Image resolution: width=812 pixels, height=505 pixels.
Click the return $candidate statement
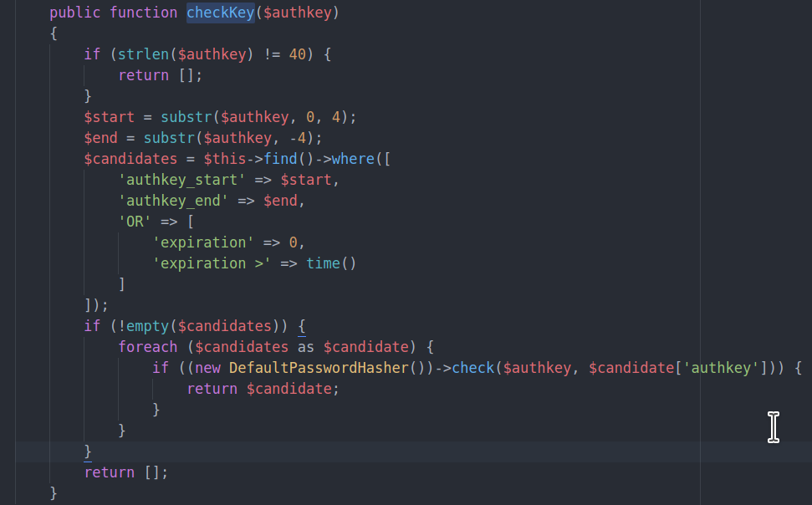coord(259,389)
